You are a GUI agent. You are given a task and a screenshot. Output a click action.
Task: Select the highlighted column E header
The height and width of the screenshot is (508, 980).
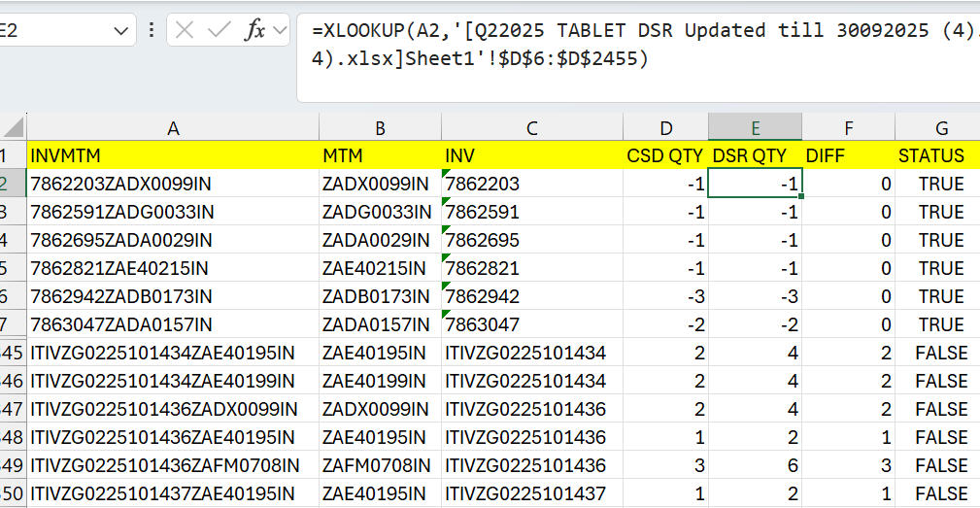tap(755, 127)
